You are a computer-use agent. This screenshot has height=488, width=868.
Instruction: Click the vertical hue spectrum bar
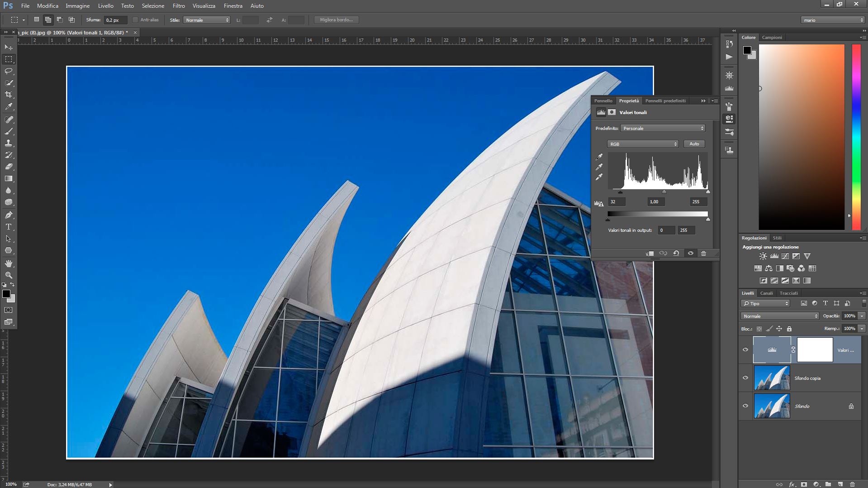point(856,136)
